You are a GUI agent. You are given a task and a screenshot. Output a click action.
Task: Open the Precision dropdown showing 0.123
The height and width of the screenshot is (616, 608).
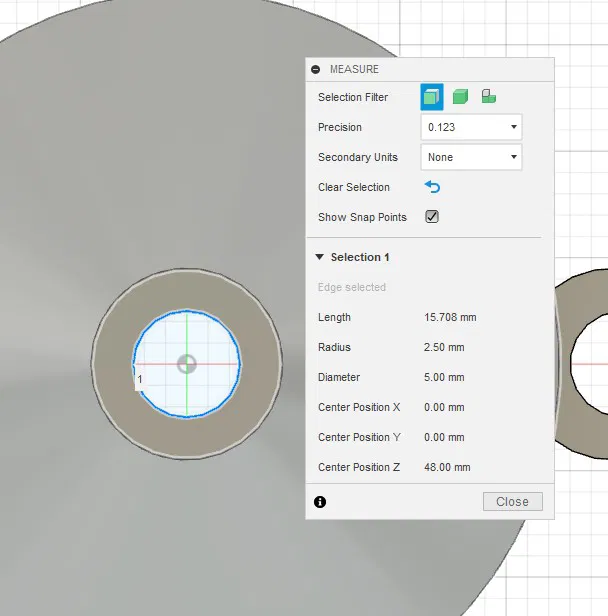(x=471, y=127)
